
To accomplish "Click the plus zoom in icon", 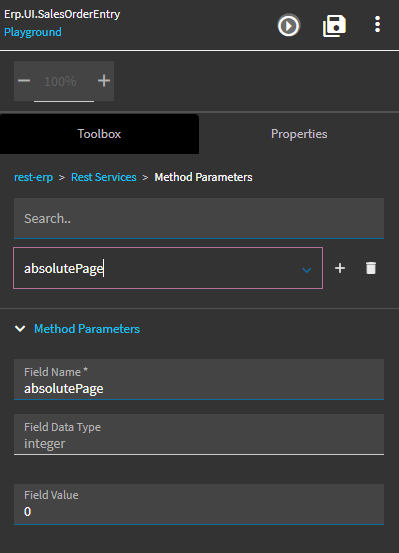I will click(104, 81).
